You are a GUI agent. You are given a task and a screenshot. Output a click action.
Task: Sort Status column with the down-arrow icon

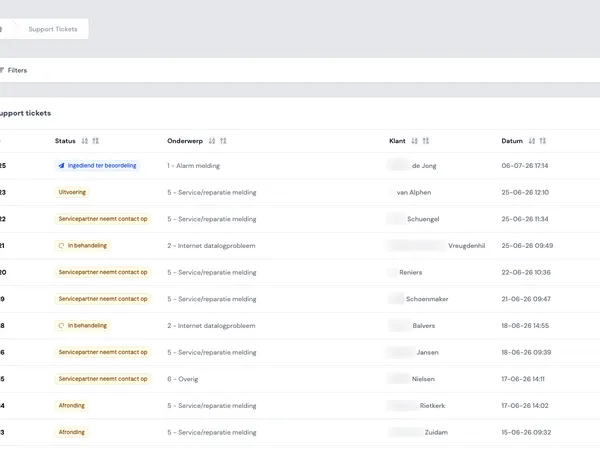point(85,141)
